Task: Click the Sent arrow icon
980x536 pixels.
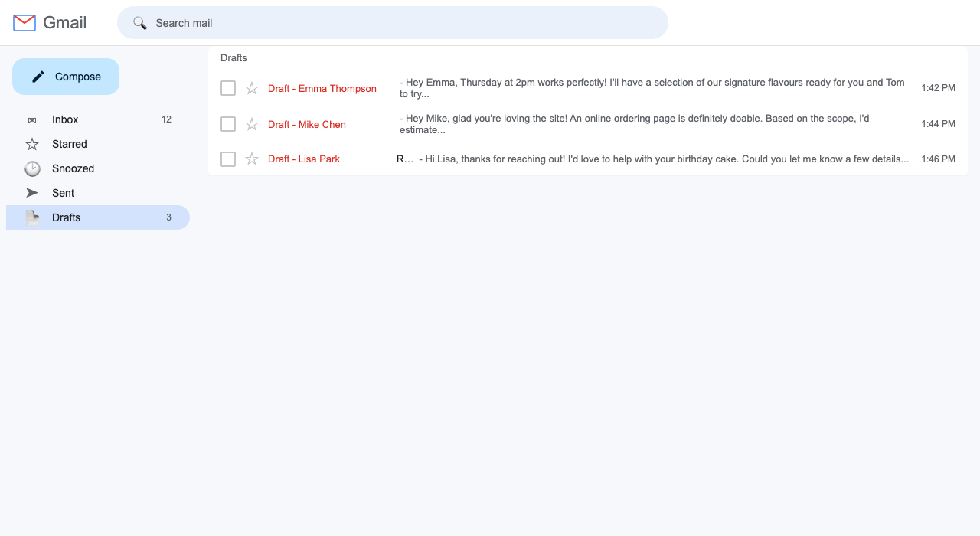Action: coord(32,193)
